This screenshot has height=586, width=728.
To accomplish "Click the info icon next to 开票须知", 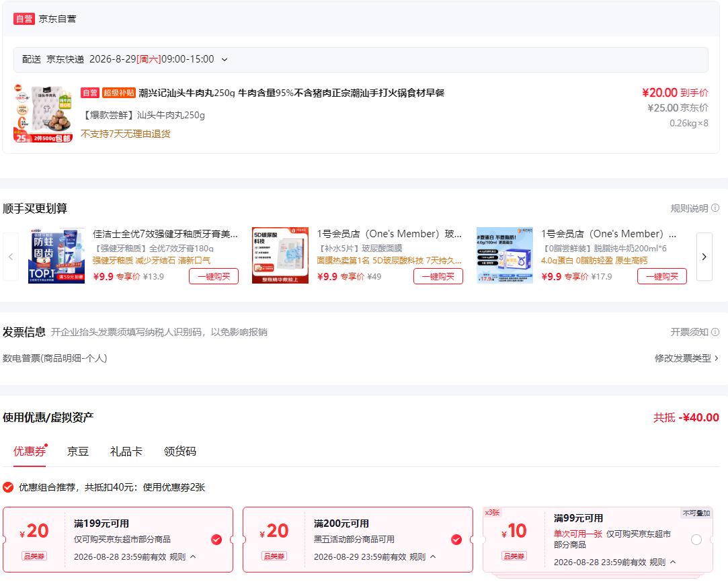I will point(715,332).
